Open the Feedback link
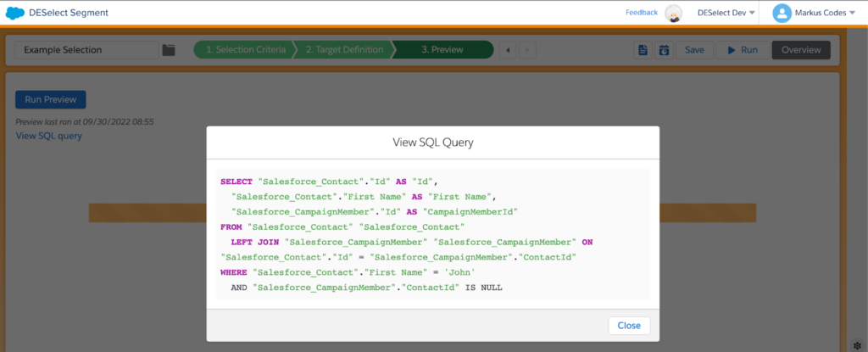This screenshot has height=352, width=868. point(641,13)
